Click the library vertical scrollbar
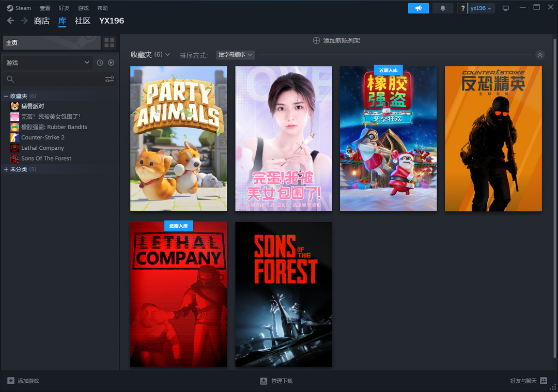 coord(555,198)
